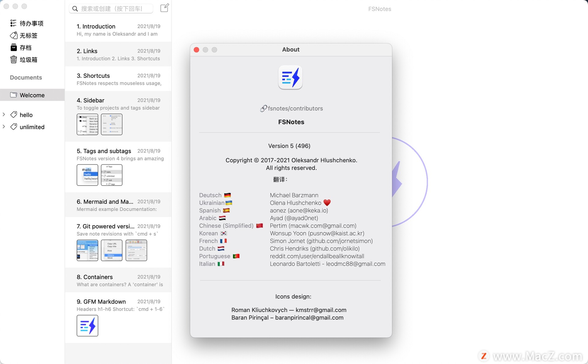Open the 7. Git powered versi... note
This screenshot has height=364, width=588.
118,242
